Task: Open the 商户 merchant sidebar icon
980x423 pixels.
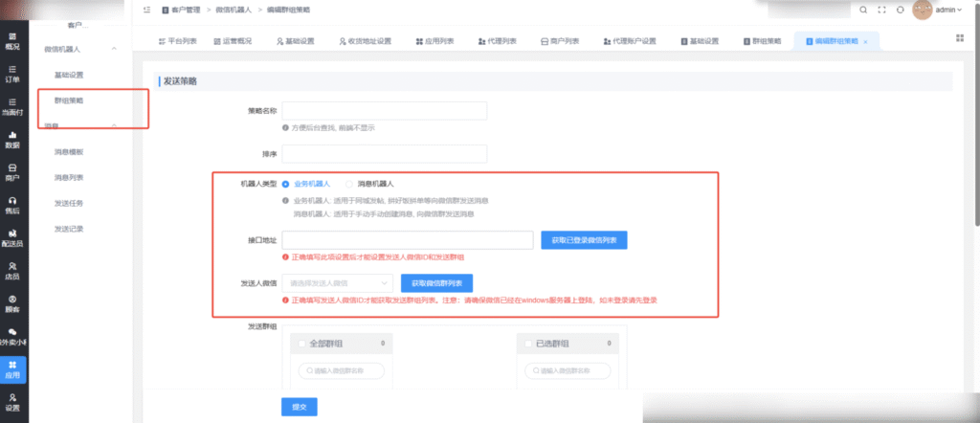Action: [x=12, y=173]
